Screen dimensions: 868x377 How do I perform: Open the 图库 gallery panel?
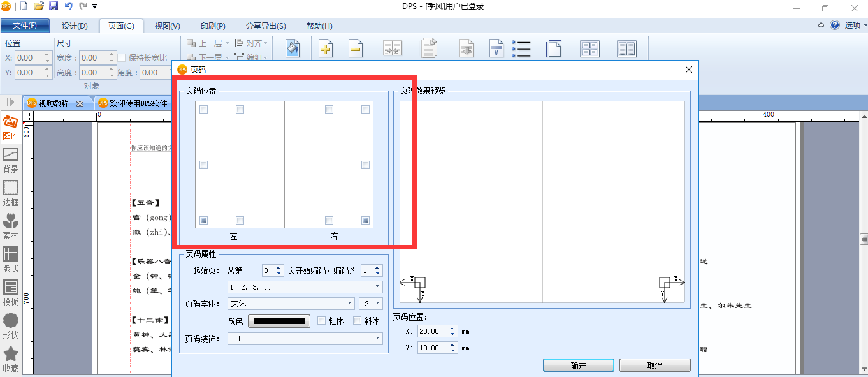tap(10, 127)
